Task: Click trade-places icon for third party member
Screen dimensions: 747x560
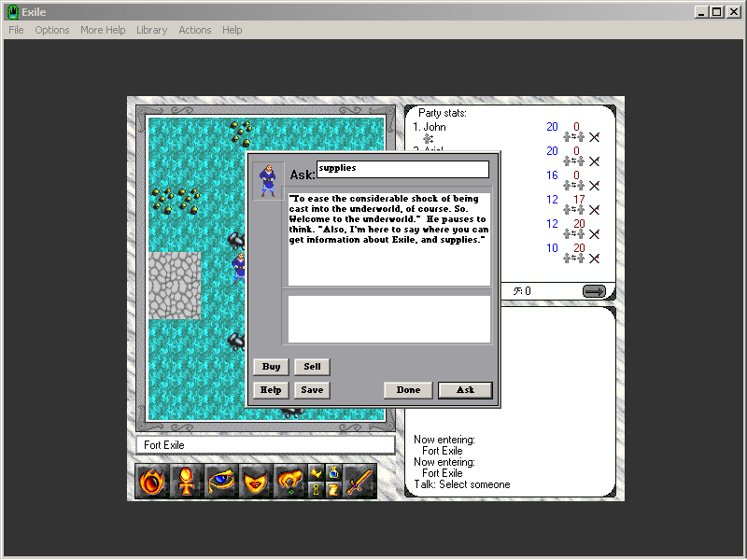Action: point(573,186)
